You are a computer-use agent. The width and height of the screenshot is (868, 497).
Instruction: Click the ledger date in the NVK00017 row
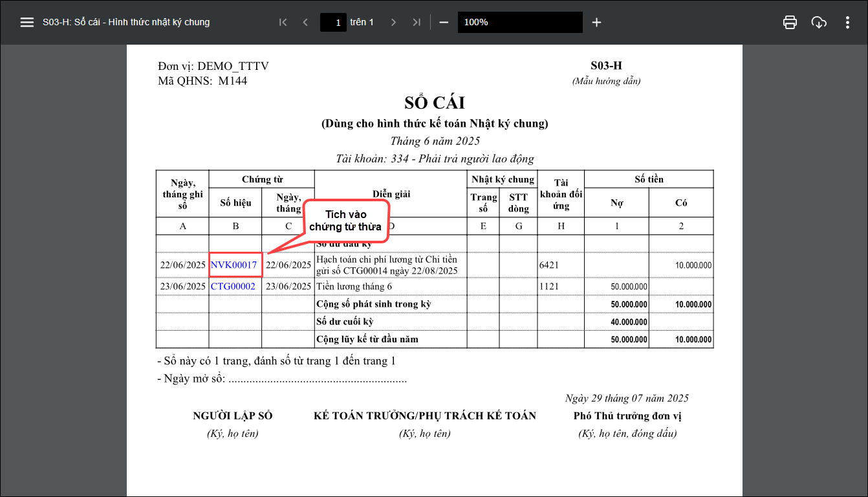(x=182, y=265)
